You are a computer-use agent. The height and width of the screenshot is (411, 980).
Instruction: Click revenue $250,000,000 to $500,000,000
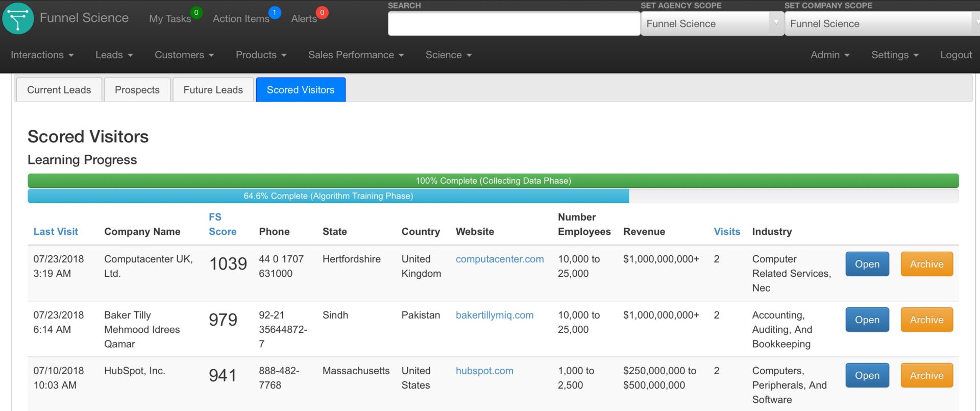point(659,378)
